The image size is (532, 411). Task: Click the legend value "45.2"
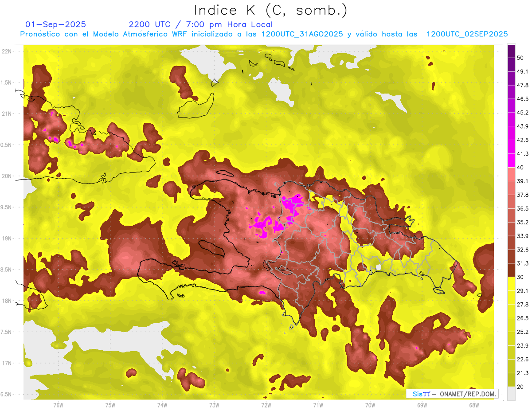point(522,113)
